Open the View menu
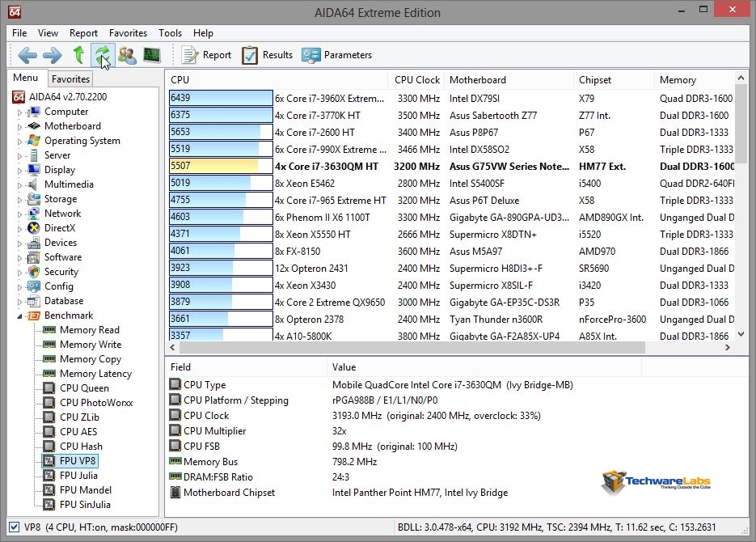Image resolution: width=756 pixels, height=542 pixels. coord(48,33)
